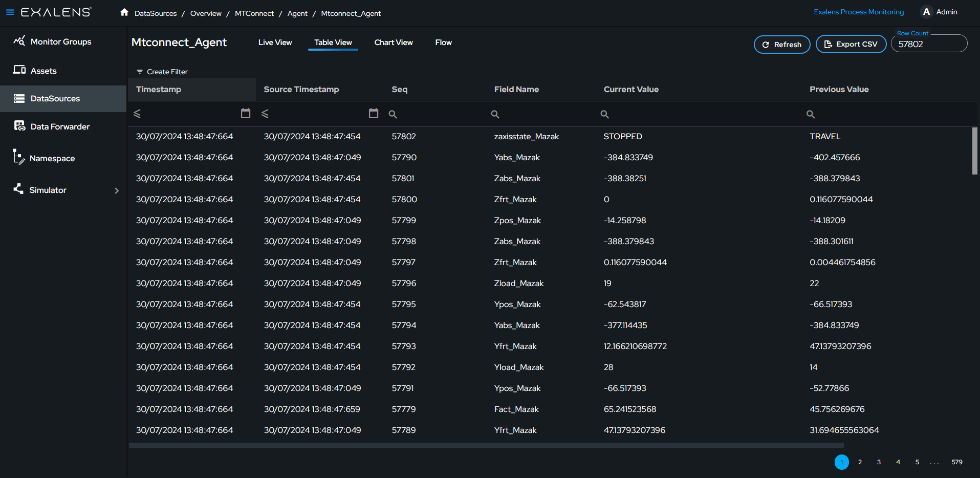Expand the Simulator submenu chevron

[x=117, y=190]
